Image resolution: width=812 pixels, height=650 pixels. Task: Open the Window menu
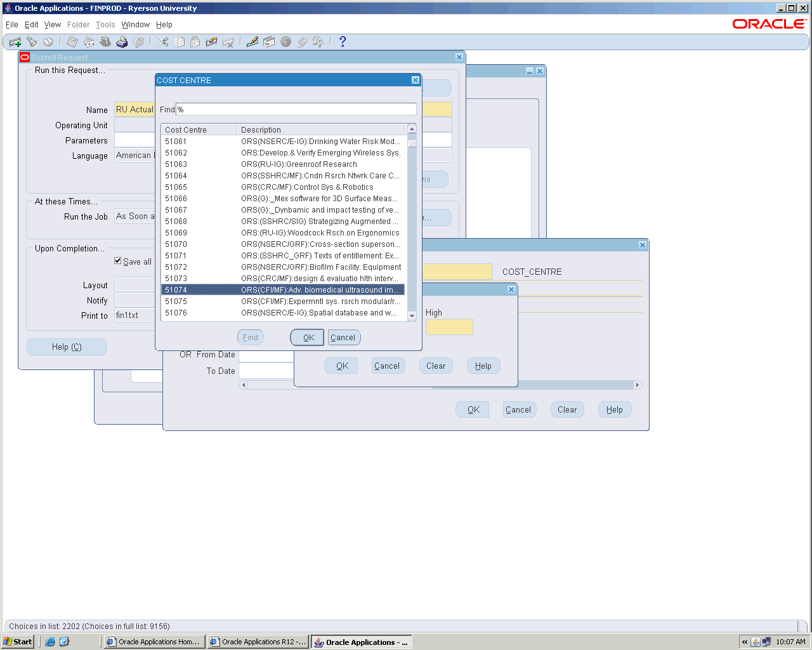[135, 25]
